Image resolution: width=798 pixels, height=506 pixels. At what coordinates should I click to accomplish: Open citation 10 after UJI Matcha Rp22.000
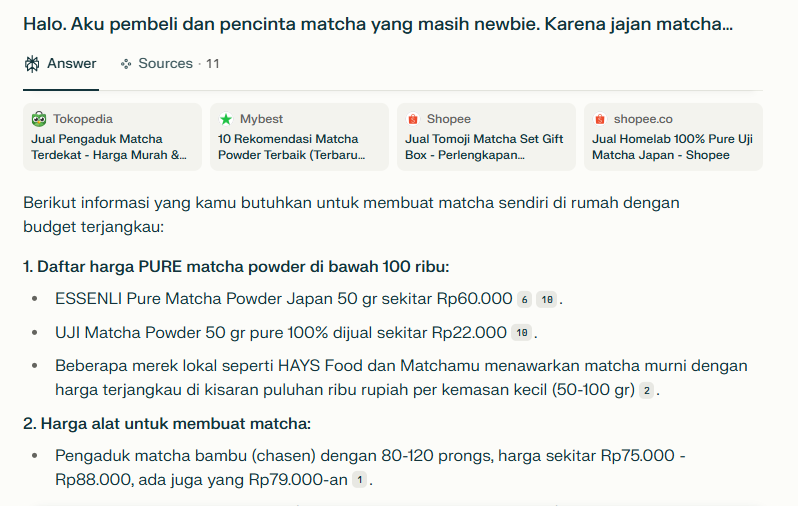coord(521,333)
